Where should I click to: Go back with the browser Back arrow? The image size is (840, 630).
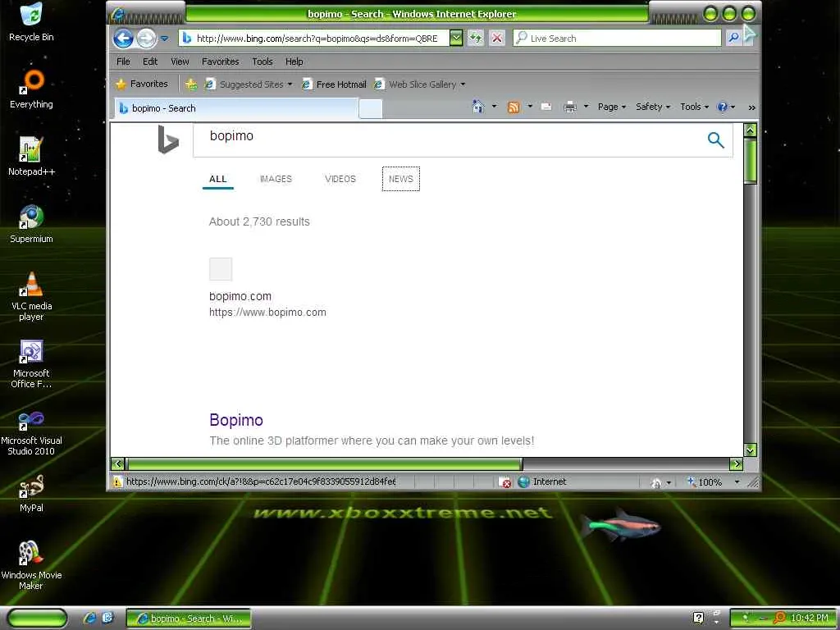click(123, 39)
